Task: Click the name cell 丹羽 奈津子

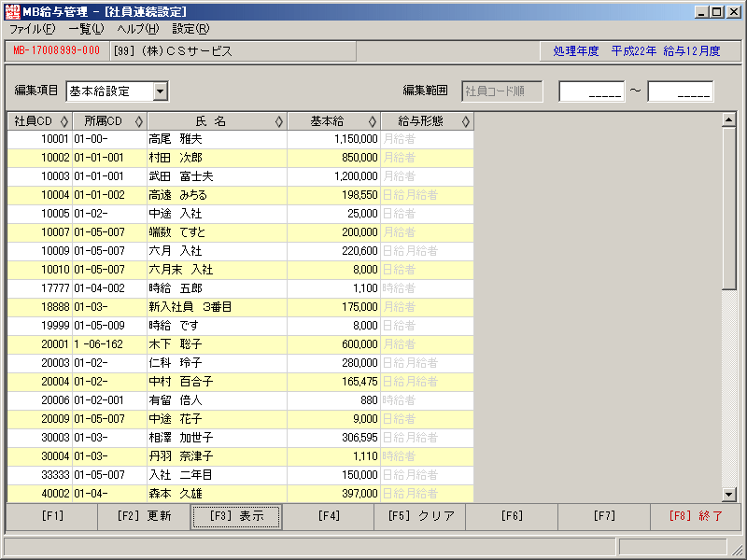Action: pyautogui.click(x=218, y=456)
